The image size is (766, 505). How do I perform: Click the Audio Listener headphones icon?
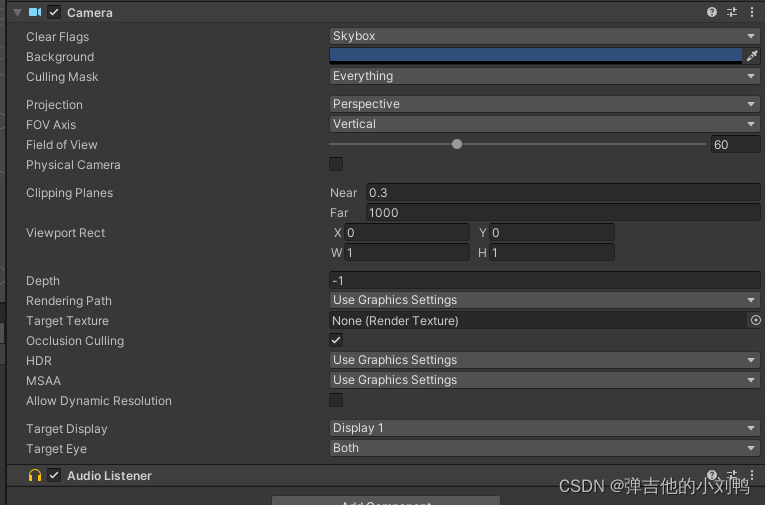[x=35, y=475]
